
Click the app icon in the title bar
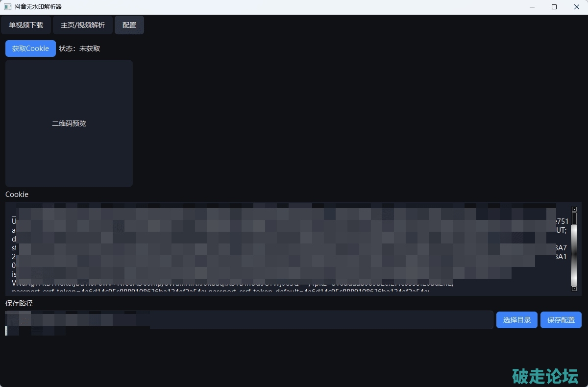[x=7, y=7]
